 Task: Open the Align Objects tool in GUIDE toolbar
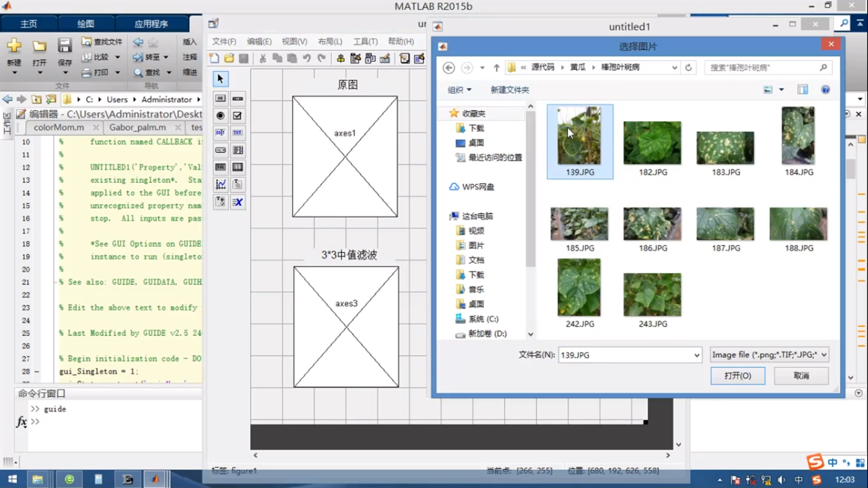click(x=340, y=59)
